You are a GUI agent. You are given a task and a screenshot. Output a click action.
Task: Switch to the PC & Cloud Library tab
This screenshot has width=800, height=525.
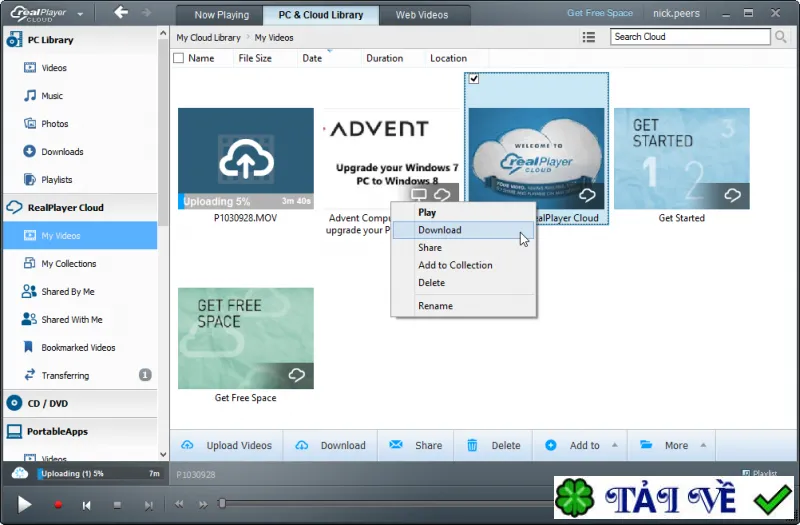click(321, 15)
